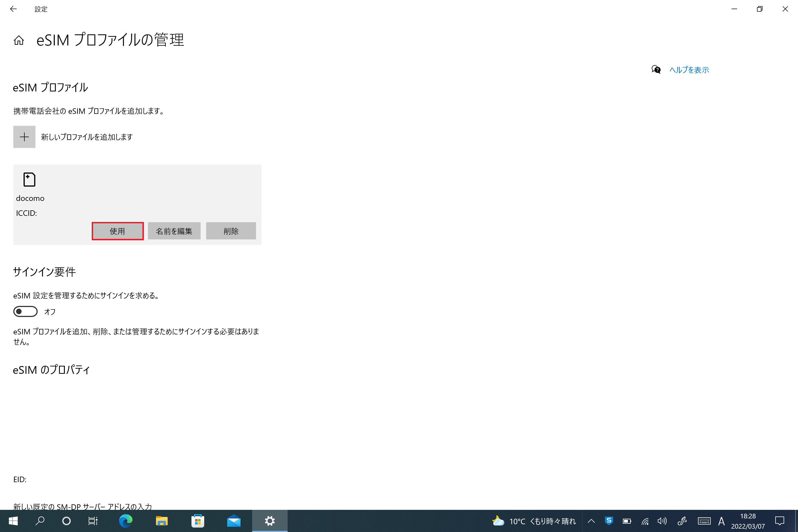
Task: Open Settings home via house icon
Action: point(19,40)
